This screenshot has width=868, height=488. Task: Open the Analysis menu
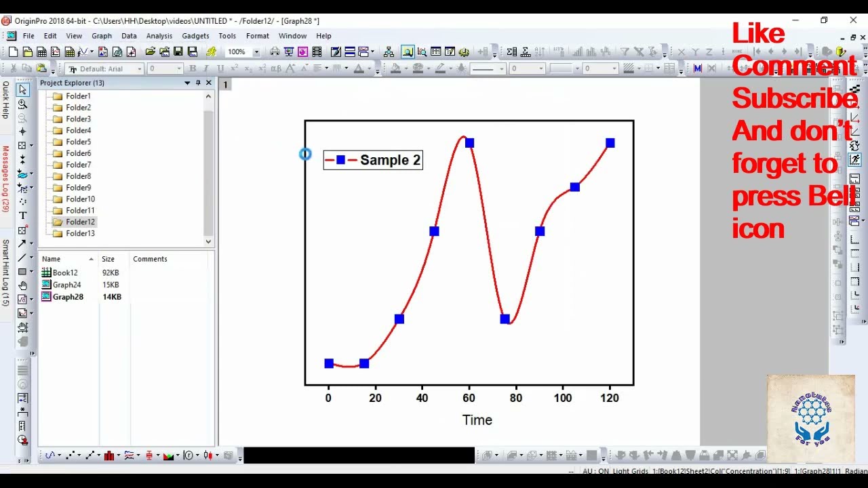point(159,36)
